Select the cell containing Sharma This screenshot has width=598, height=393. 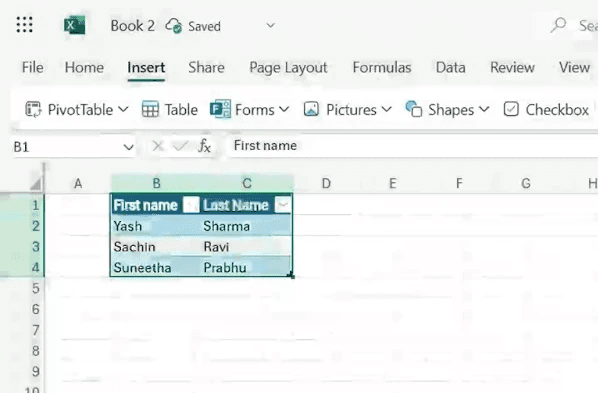point(247,226)
